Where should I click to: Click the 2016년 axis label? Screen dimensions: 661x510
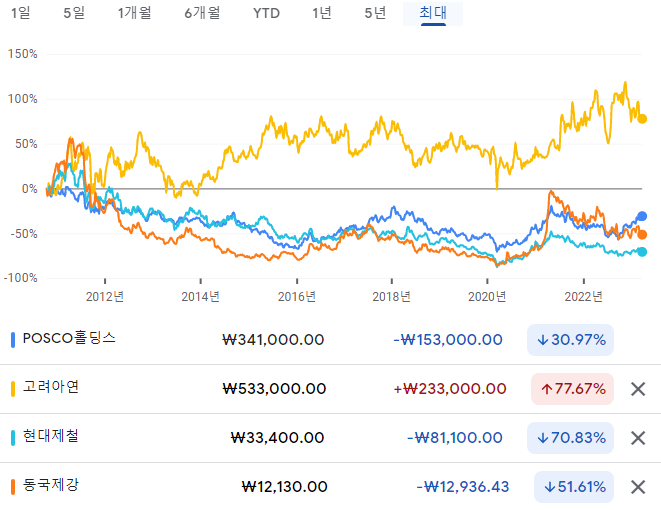point(297,297)
